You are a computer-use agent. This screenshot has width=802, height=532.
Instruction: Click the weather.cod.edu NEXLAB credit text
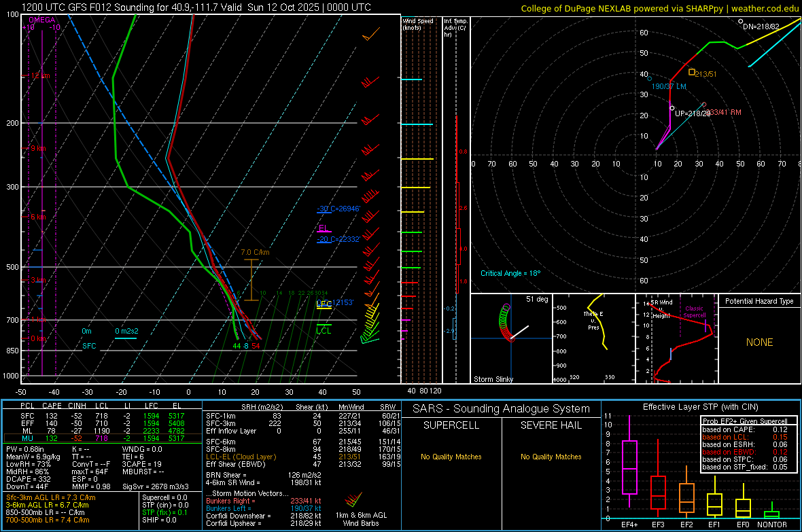[x=659, y=8]
